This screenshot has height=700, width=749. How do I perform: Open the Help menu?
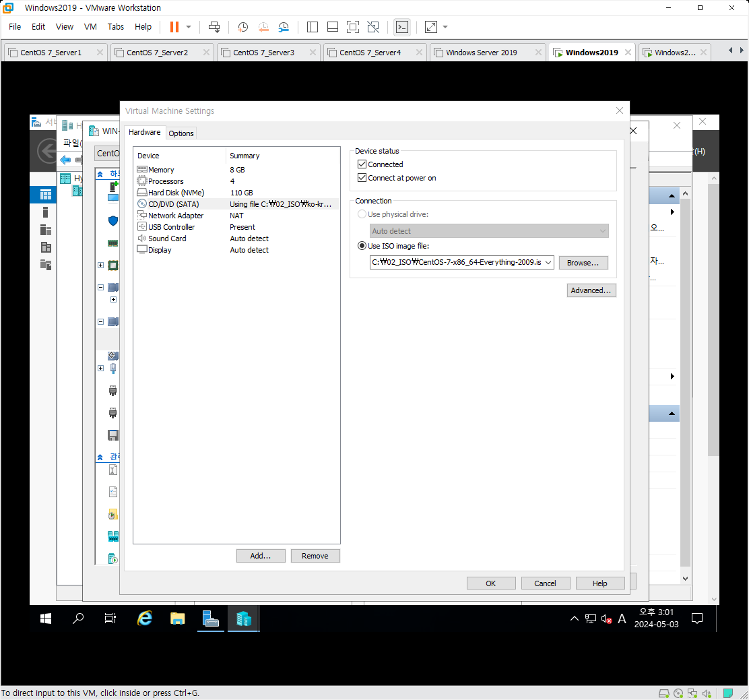click(x=143, y=27)
